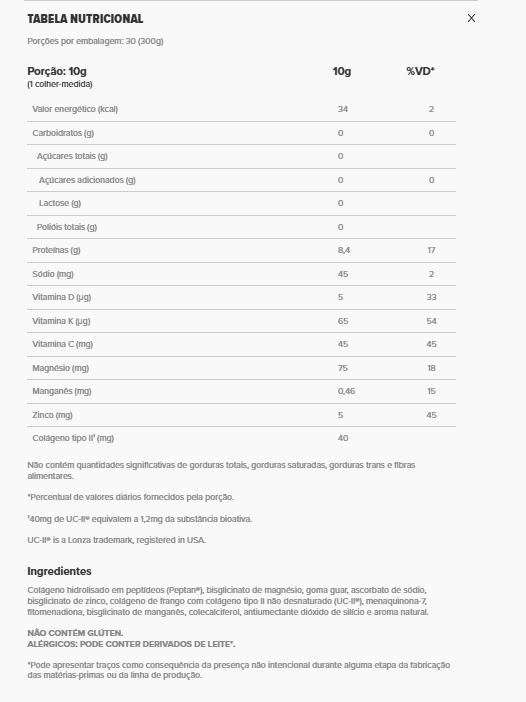Select the Manganês value 0,46
The width and height of the screenshot is (526, 702).
click(346, 391)
